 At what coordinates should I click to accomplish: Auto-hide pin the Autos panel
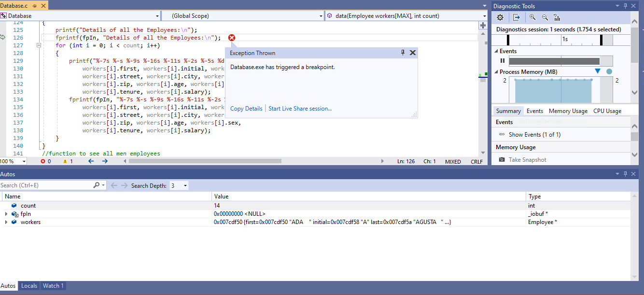tap(625, 174)
